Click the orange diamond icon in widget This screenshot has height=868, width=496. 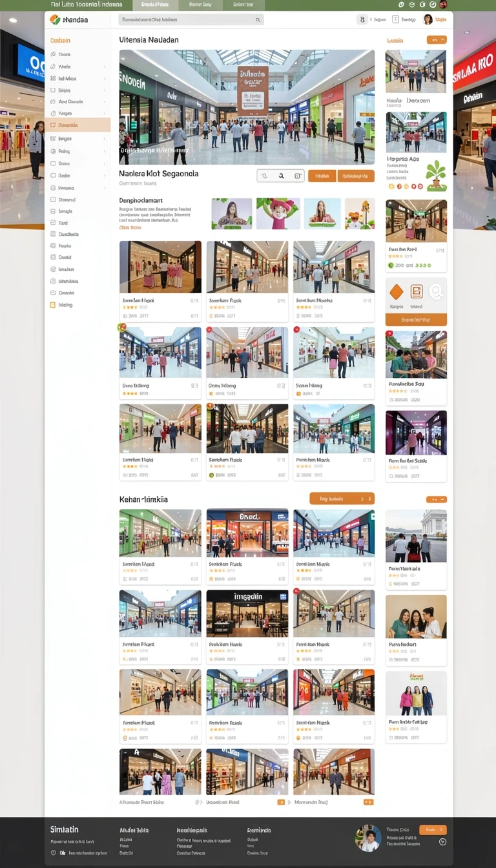[397, 292]
